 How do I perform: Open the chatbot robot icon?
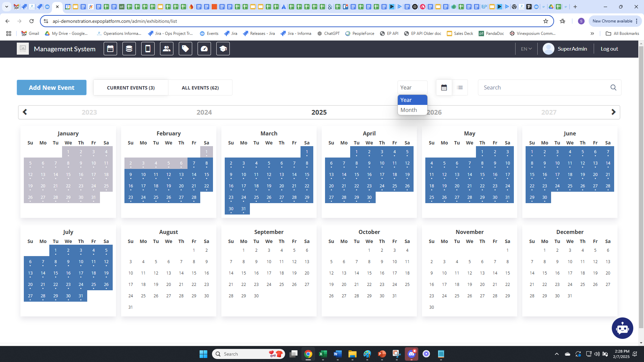(622, 328)
